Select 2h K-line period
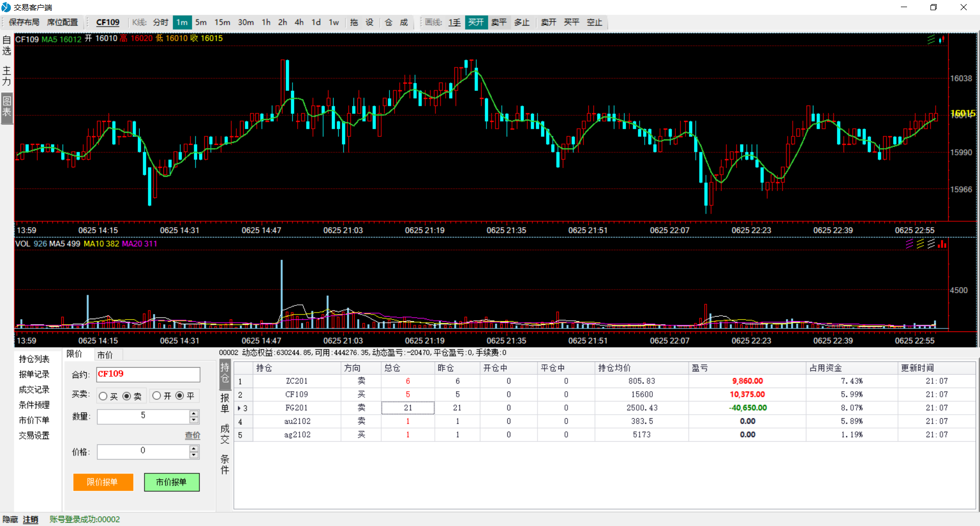 click(282, 22)
